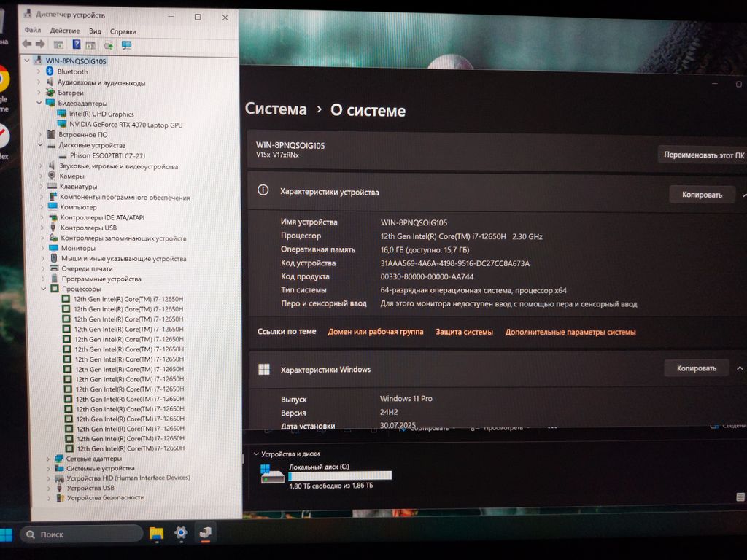Click Копировать next to Характеристики устройства
This screenshot has height=560, width=747.
pos(702,195)
